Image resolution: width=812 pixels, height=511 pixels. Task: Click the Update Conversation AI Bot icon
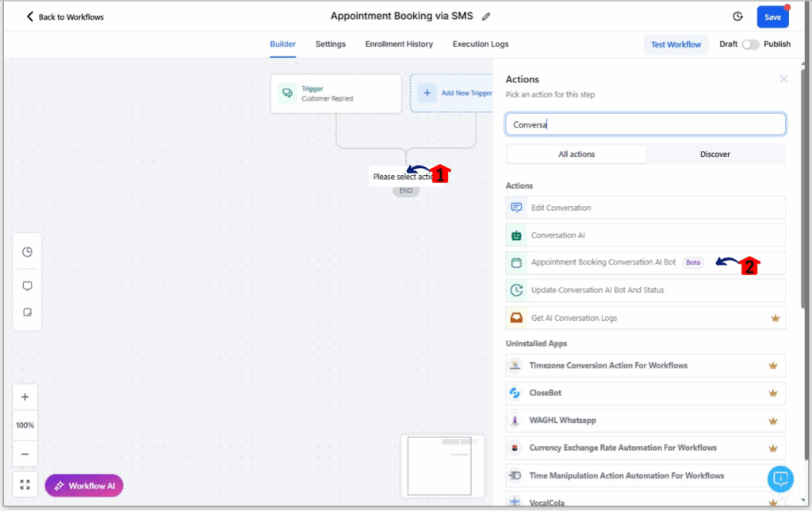point(516,290)
